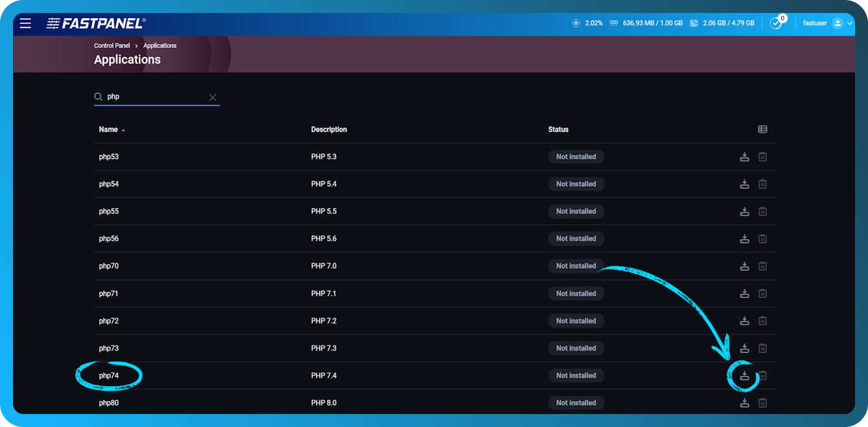Clear the php search query
Viewport: 868px width, 427px height.
212,97
